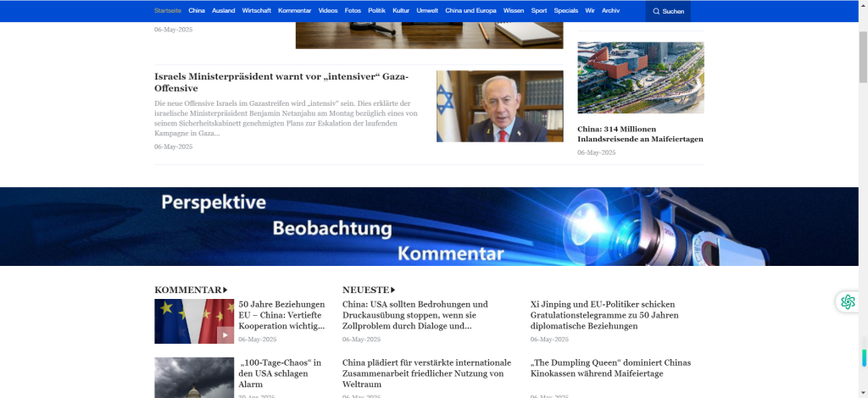The width and height of the screenshot is (868, 398).
Task: Read the 314 Millionen Inlandsreisende article
Action: tap(640, 134)
